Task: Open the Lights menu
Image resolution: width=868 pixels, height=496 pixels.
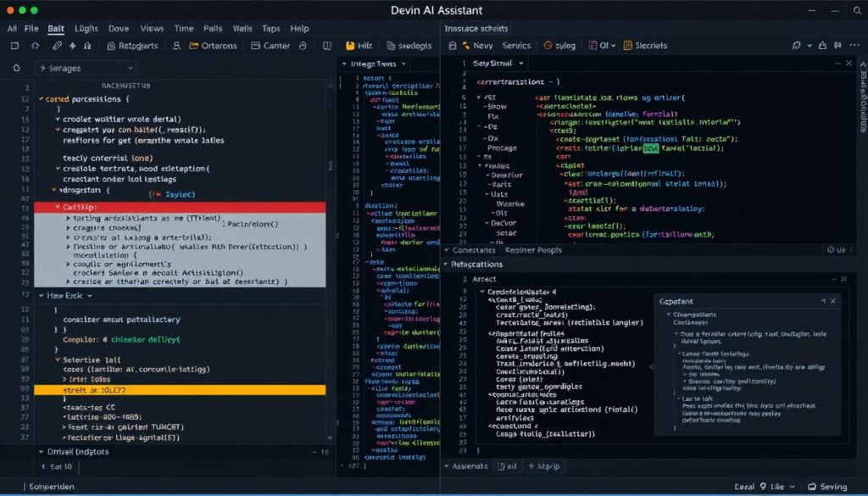Action: tap(86, 28)
